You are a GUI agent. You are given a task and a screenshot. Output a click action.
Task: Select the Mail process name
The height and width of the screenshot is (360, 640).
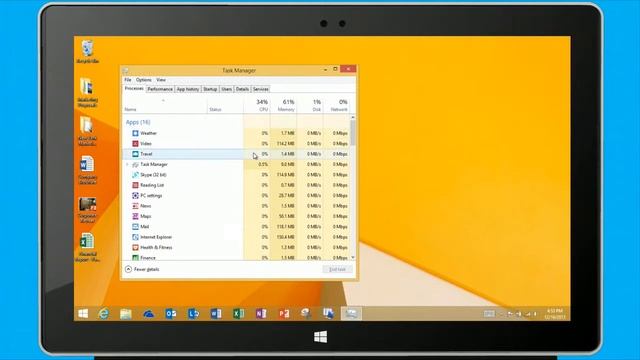[x=144, y=227]
